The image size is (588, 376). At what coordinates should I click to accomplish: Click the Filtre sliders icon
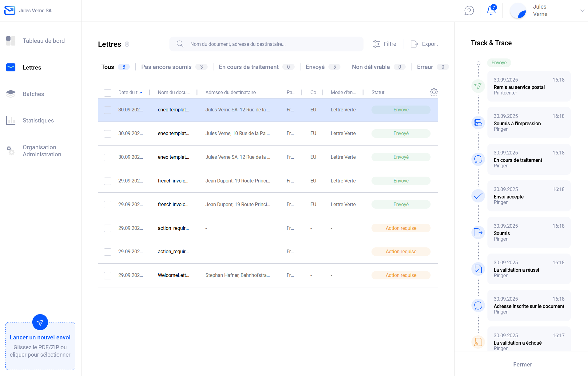point(376,44)
